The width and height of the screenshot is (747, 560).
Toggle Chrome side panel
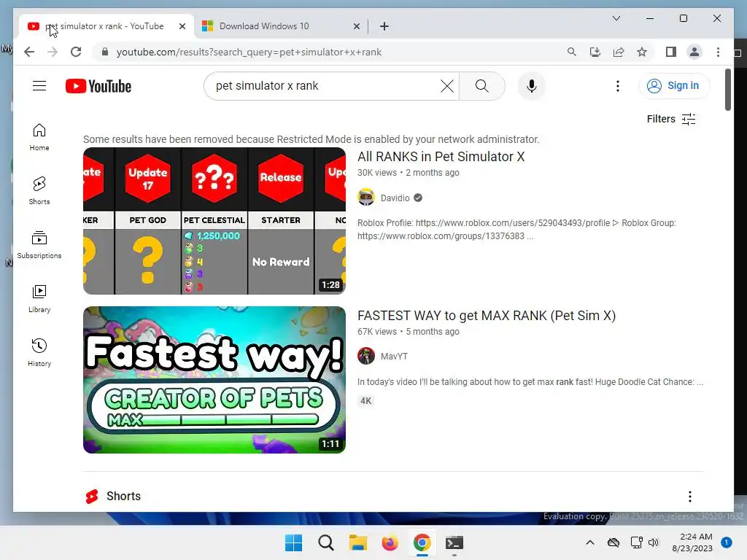point(671,52)
